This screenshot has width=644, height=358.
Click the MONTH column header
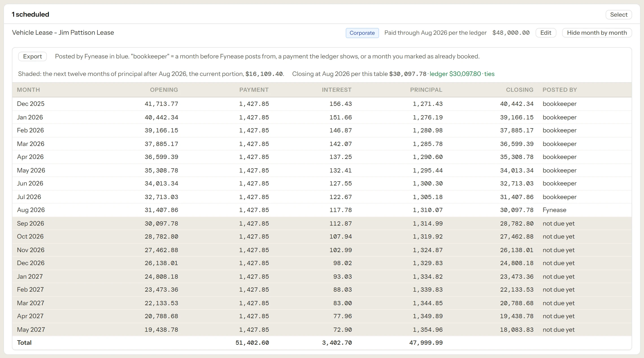[x=28, y=90]
